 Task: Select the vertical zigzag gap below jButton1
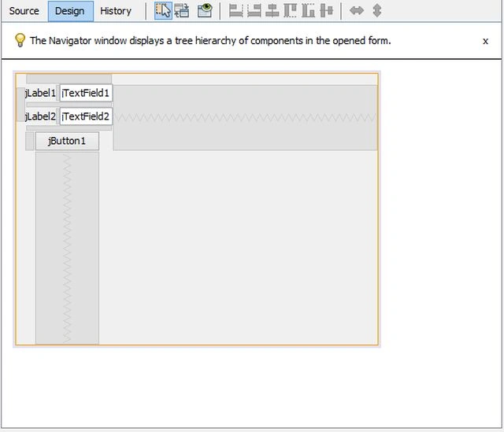coord(67,248)
